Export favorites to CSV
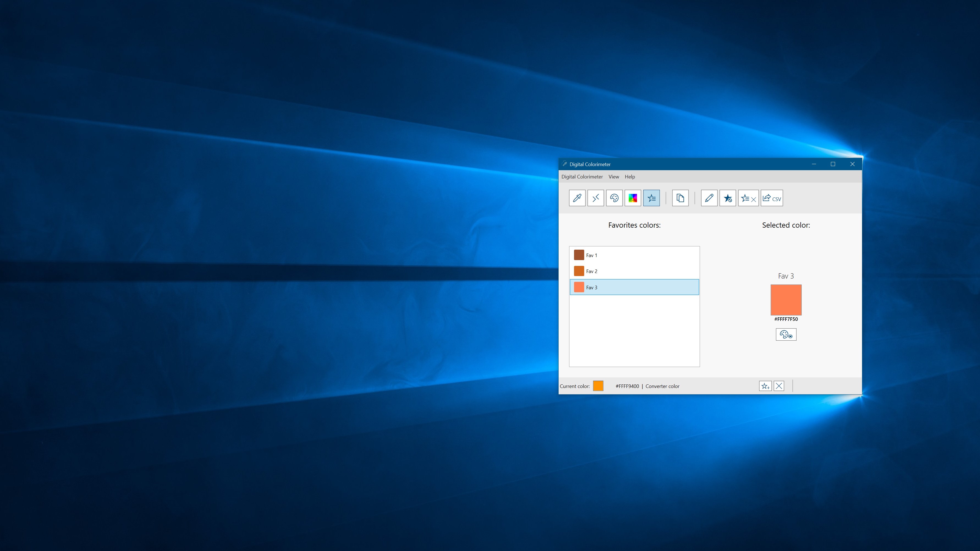The image size is (980, 551). 772,198
